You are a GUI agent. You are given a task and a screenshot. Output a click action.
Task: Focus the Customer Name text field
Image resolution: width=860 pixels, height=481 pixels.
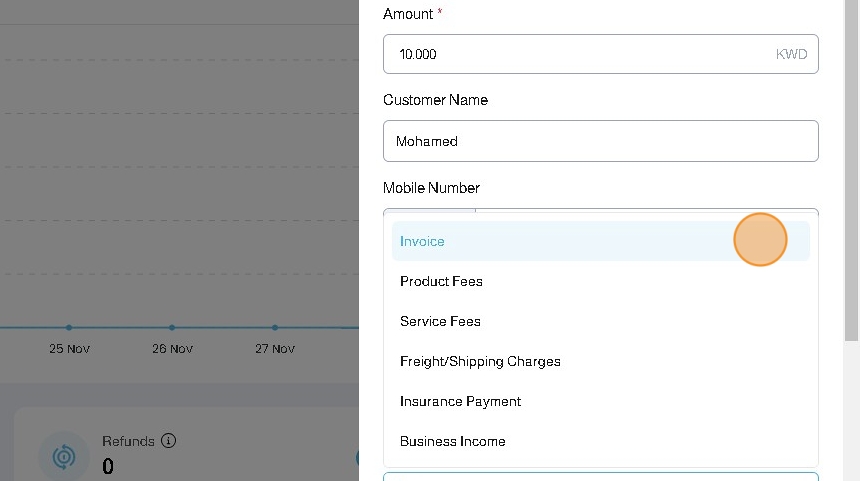click(x=600, y=141)
